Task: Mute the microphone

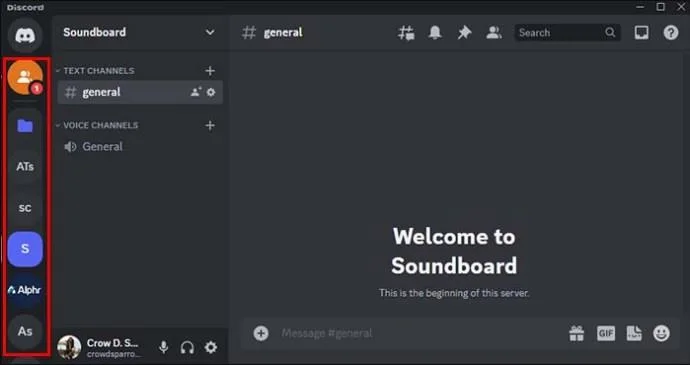Action: coord(164,347)
